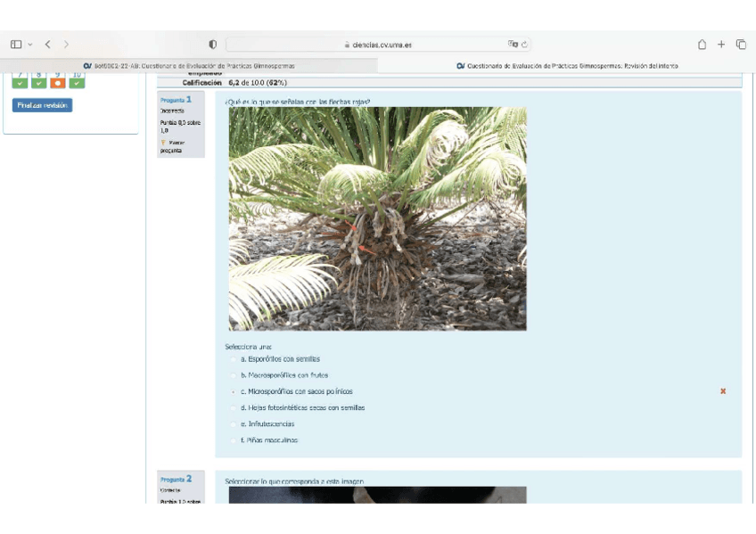Jump to question 9 in navigation
Image resolution: width=756 pixels, height=534 pixels.
58,81
